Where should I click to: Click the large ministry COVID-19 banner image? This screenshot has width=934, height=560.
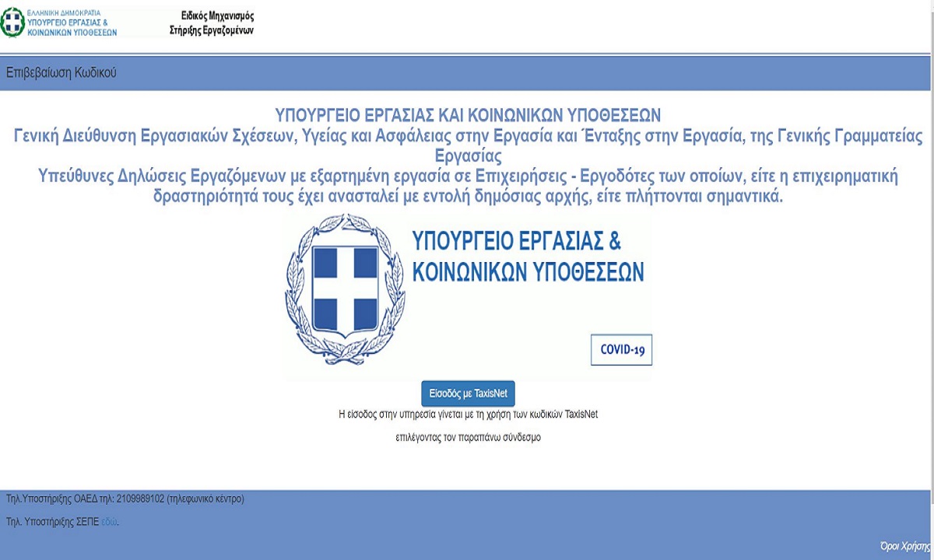coord(469,297)
